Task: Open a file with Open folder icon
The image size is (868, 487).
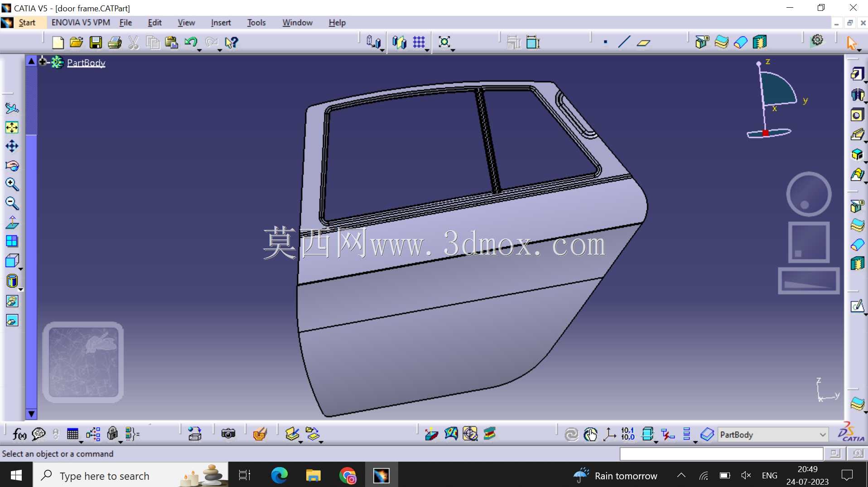Action: tap(77, 43)
